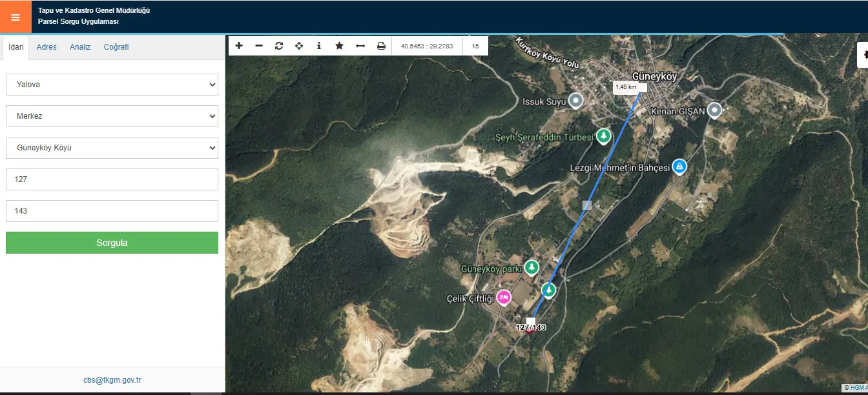Click the 1,46 km measurement label
Image resolution: width=868 pixels, height=395 pixels.
(626, 87)
